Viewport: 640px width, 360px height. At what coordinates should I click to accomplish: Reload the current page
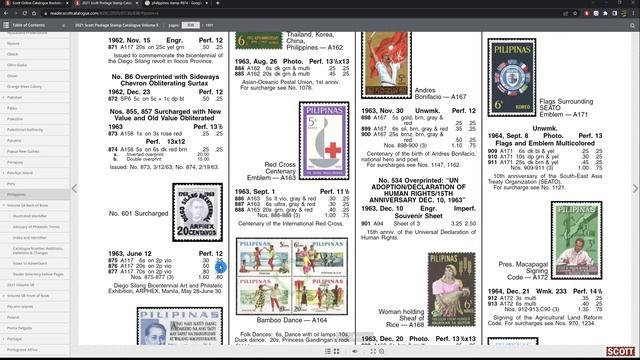click(x=24, y=13)
